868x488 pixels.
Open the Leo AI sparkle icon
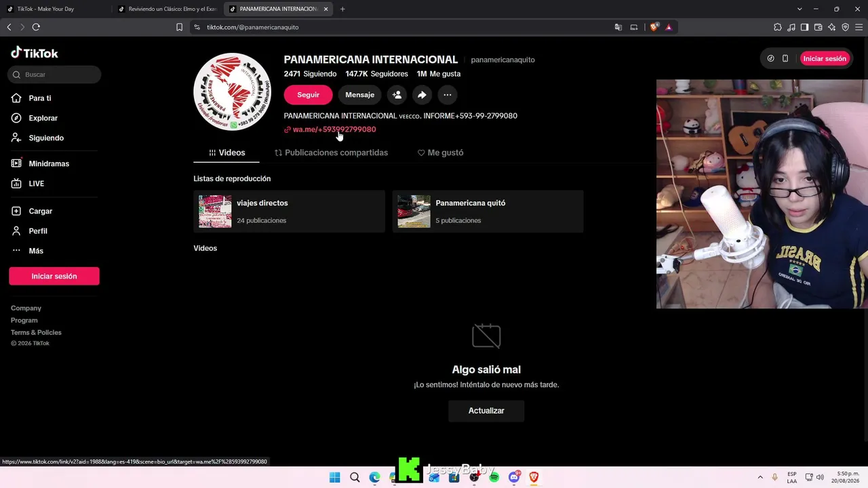pos(832,27)
